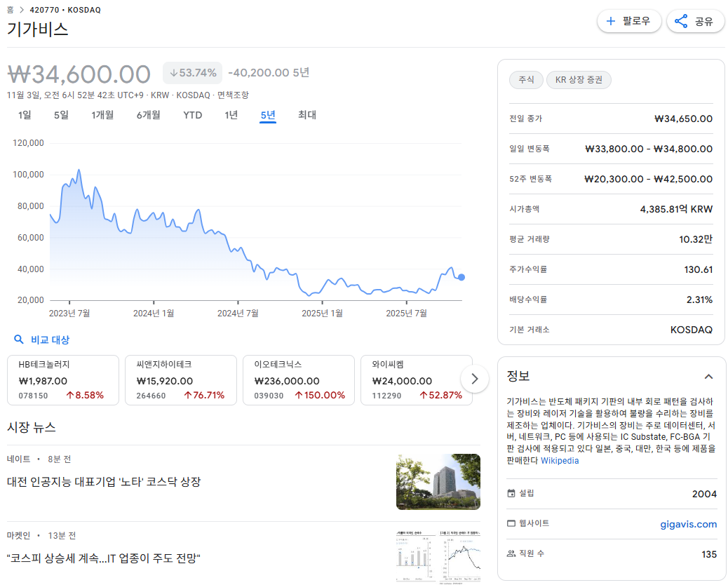Viewport: 728px width, 585px height.
Task: Click the KR 상장 증권 chip
Action: pyautogui.click(x=579, y=80)
